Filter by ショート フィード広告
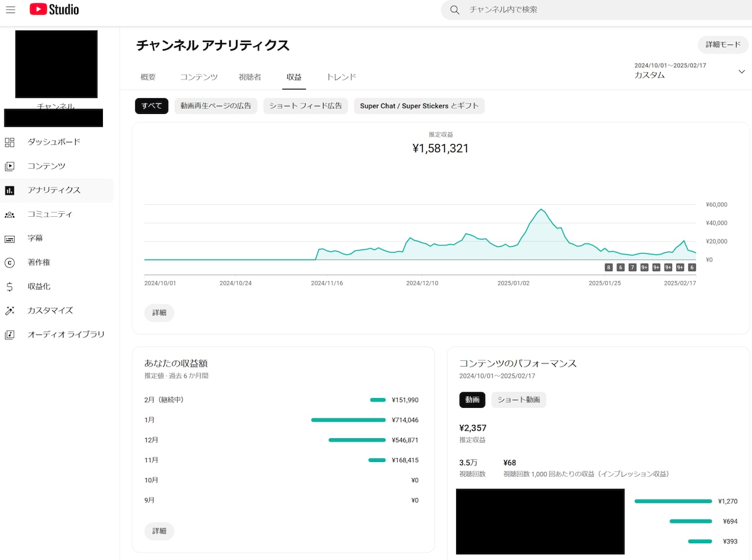Screen dimensions: 752x560 (x=306, y=106)
